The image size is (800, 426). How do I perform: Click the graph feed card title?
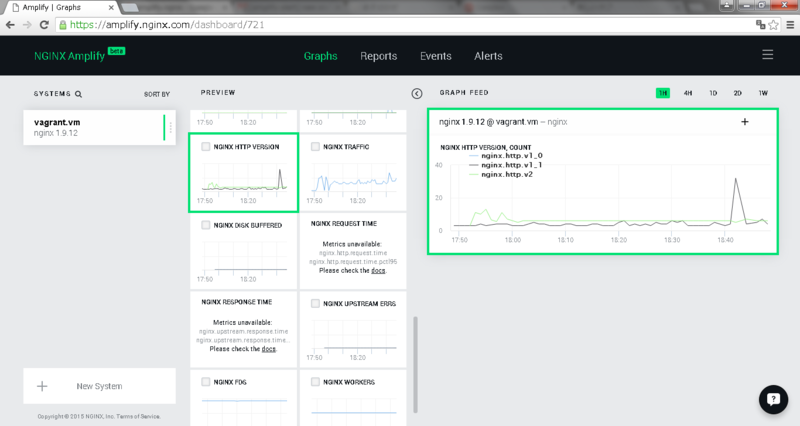tap(503, 122)
